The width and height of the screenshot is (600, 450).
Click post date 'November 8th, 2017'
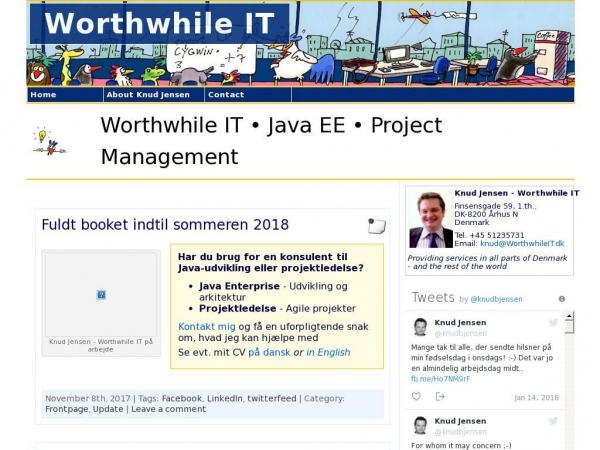[88, 398]
